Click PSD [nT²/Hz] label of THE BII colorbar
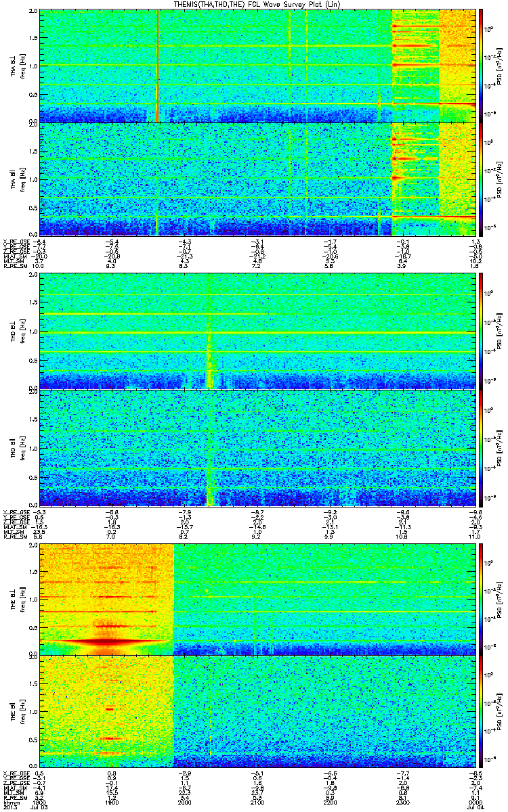Image resolution: width=508 pixels, height=812 pixels. point(499,710)
